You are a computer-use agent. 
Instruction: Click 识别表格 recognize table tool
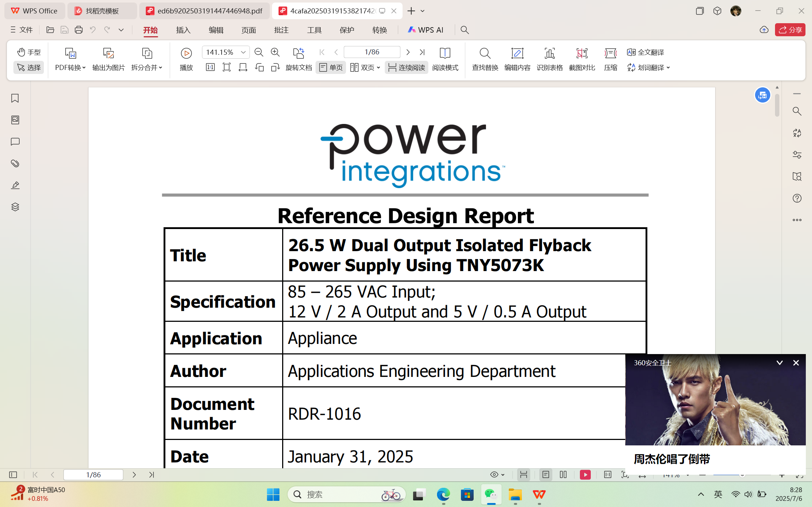550,59
